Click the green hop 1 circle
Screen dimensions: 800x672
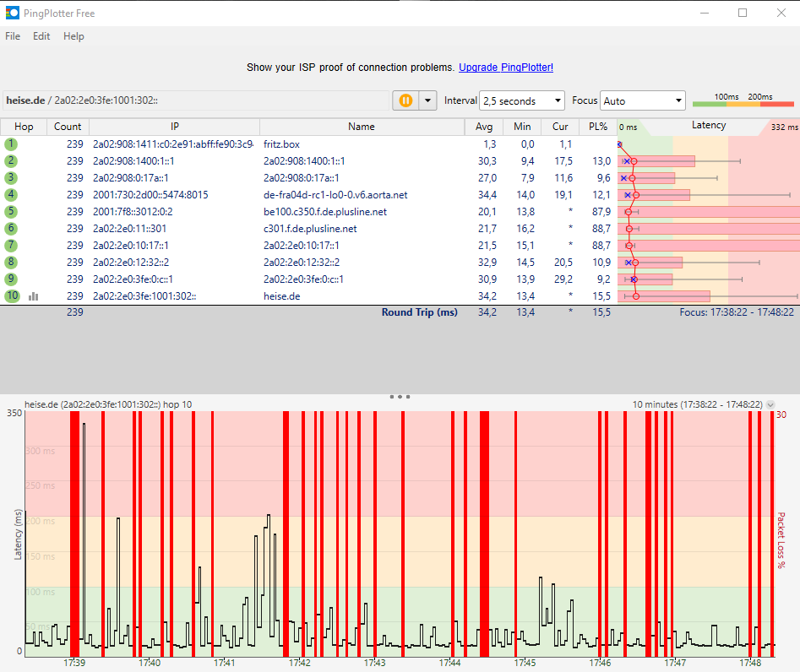pos(11,144)
